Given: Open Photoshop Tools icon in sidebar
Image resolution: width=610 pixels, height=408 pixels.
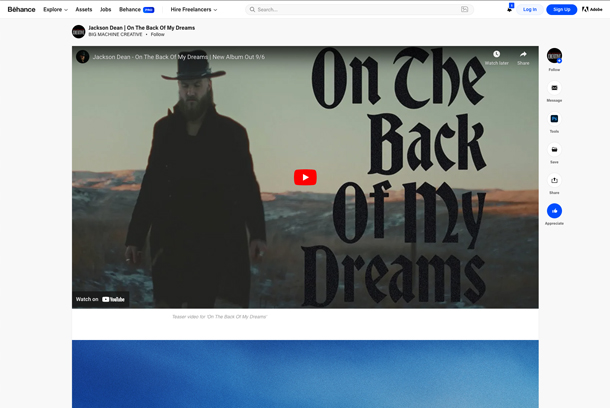Looking at the screenshot, I should click(554, 119).
